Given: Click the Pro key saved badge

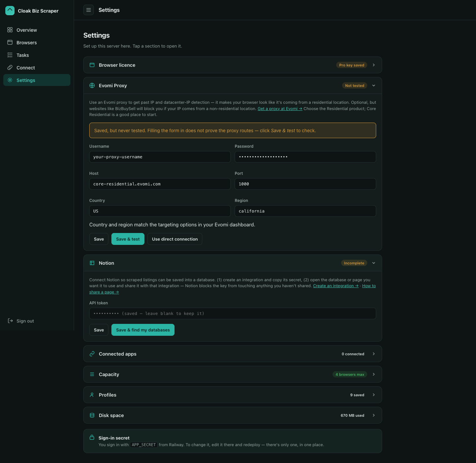Looking at the screenshot, I should pos(352,65).
